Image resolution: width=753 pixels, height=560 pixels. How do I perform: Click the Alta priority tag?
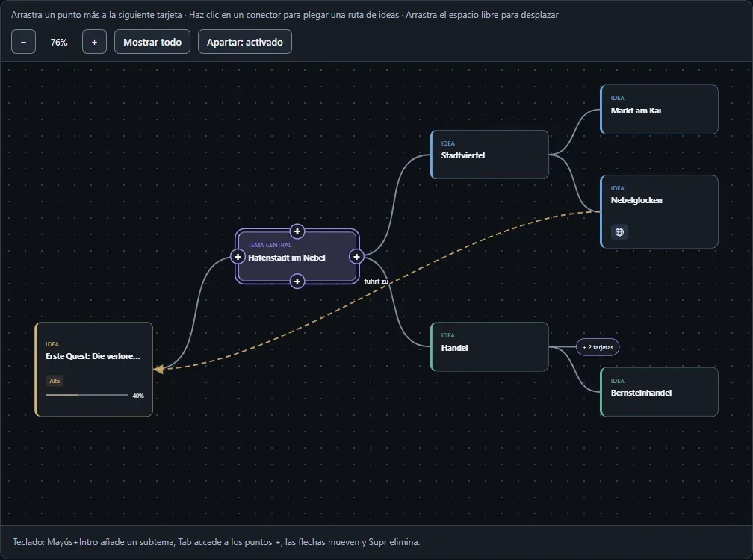(55, 381)
